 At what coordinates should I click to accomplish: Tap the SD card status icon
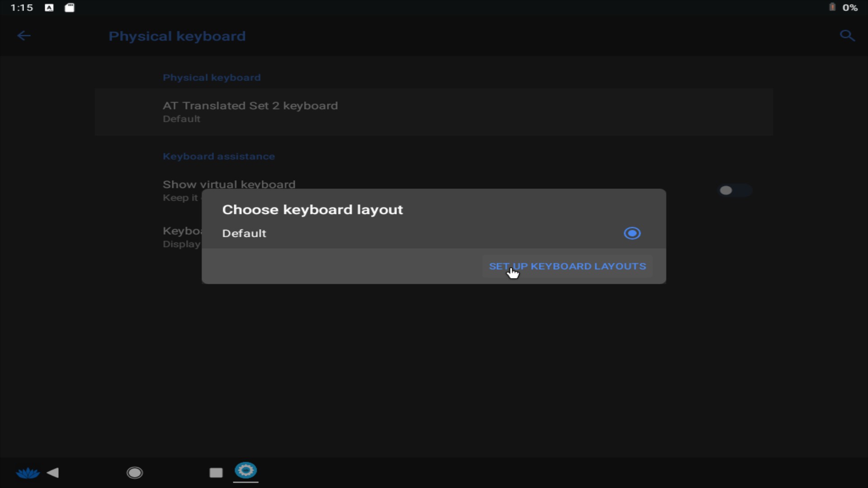[70, 8]
